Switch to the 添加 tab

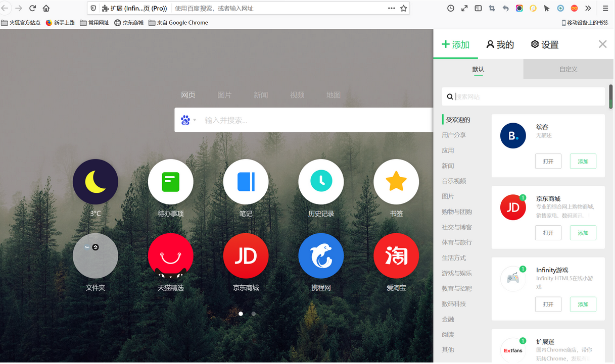(x=456, y=44)
